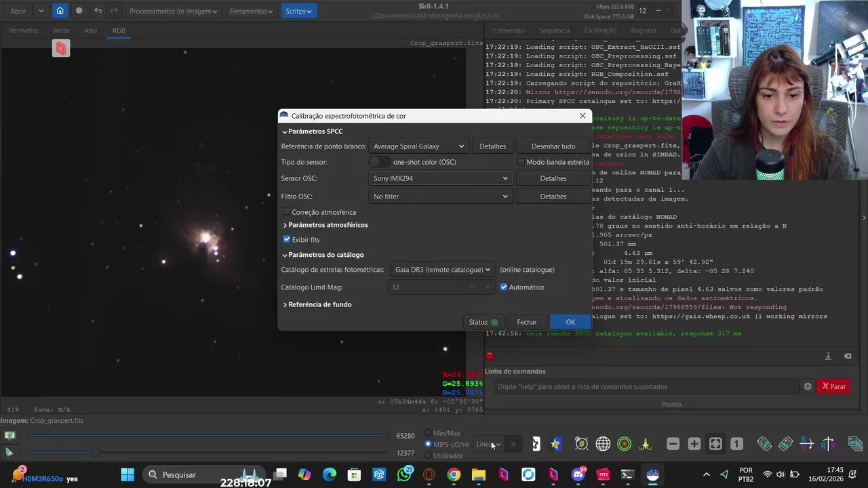Viewport: 868px width, 488px height.
Task: Switch to the Verde channel tab
Action: click(61, 30)
